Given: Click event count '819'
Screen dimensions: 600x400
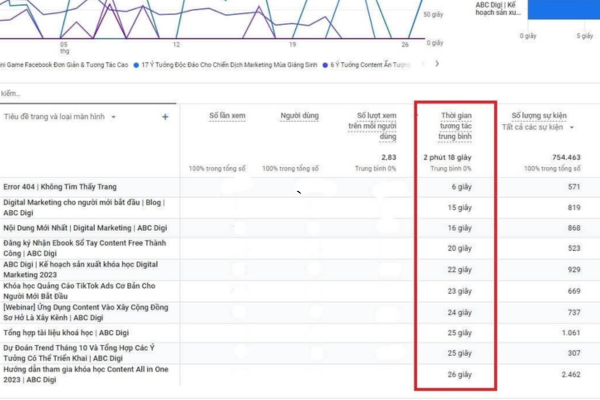Looking at the screenshot, I should coord(574,207).
